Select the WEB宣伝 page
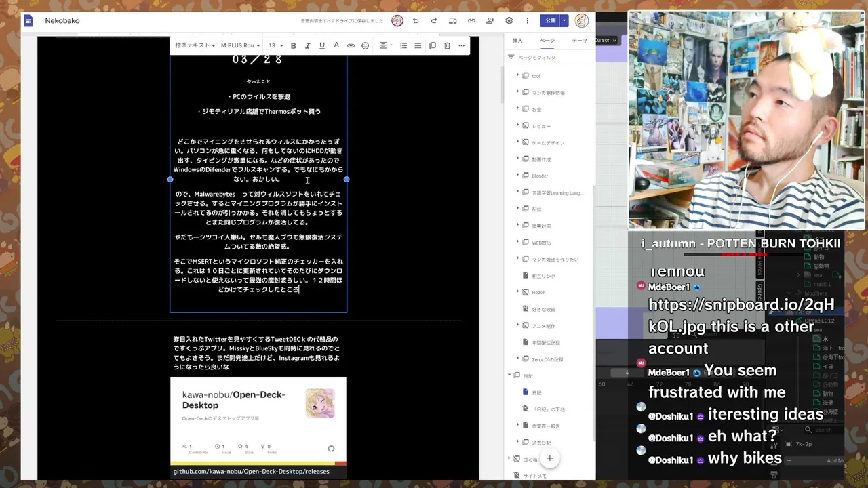Screen dimensions: 868x488 (x=541, y=243)
